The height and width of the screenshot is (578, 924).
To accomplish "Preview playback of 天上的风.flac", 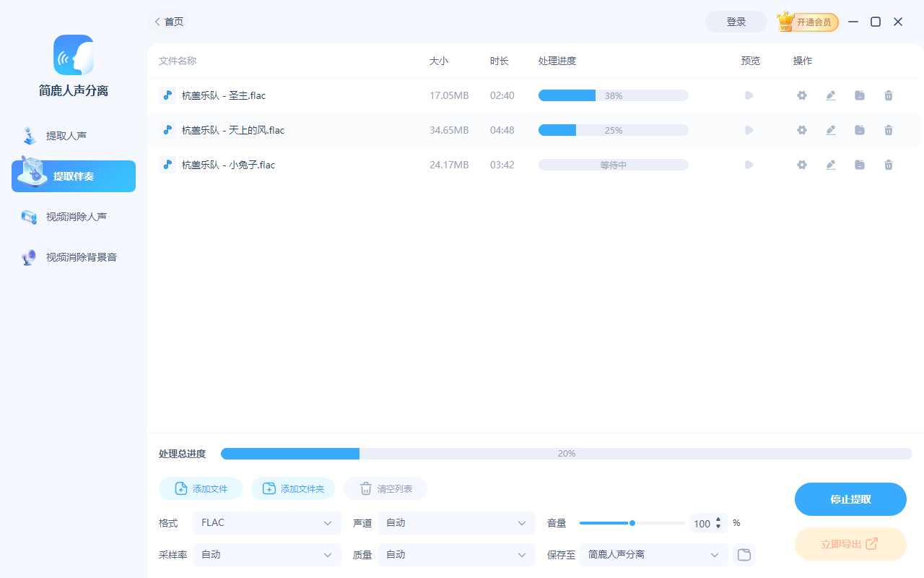I will 749,130.
